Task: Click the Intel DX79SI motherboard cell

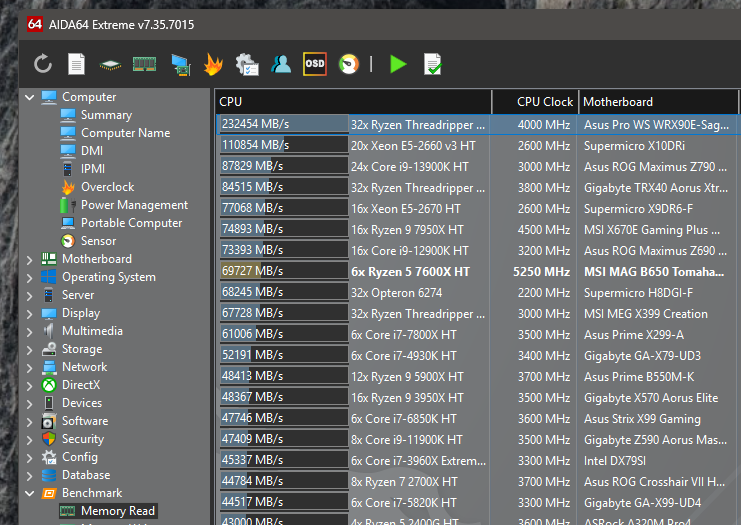Action: [615, 460]
